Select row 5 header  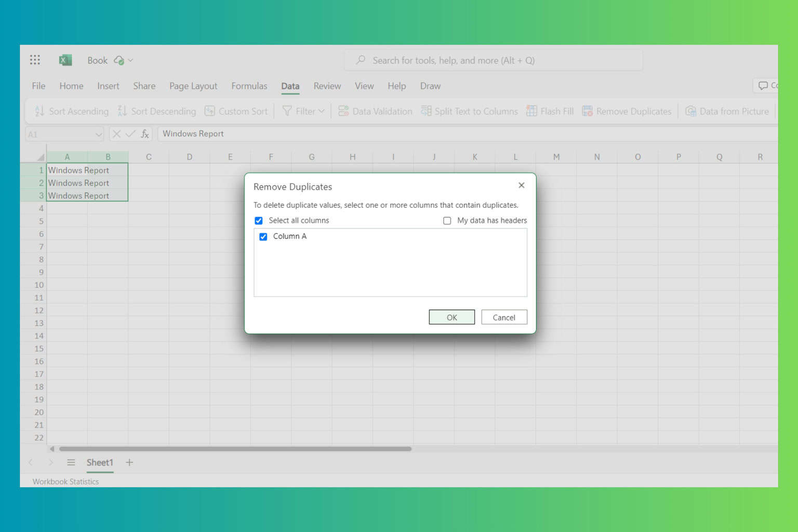point(33,221)
